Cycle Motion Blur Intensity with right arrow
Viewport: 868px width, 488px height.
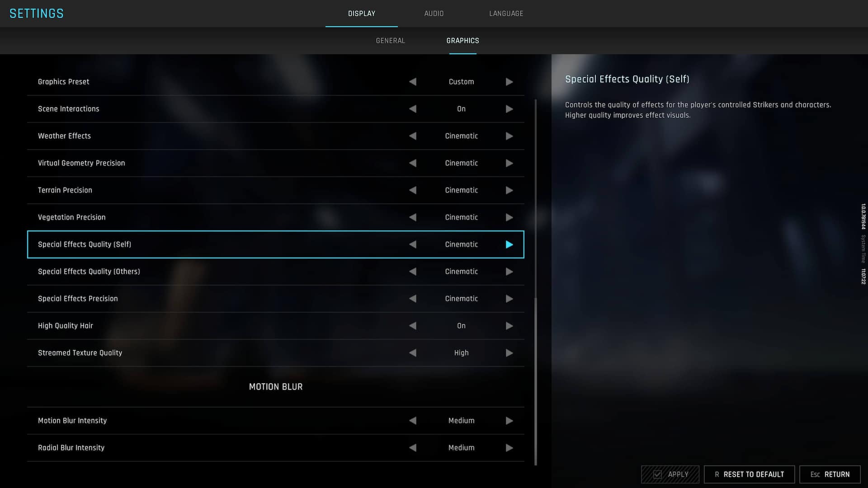[x=509, y=421]
